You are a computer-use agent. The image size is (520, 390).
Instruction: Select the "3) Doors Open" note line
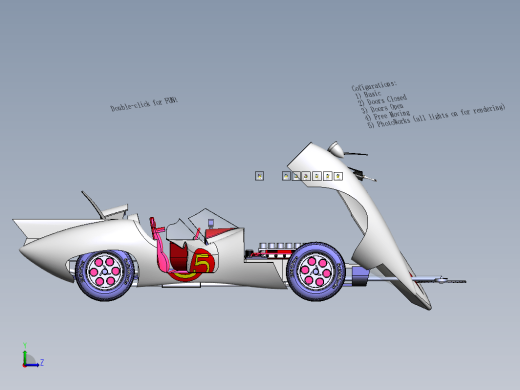[x=382, y=108]
